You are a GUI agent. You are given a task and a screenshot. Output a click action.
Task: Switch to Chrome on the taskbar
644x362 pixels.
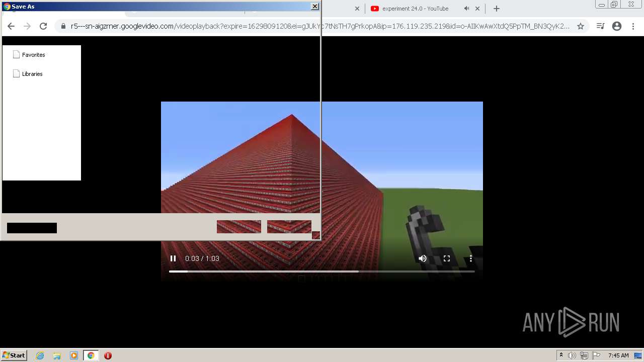coord(91,355)
